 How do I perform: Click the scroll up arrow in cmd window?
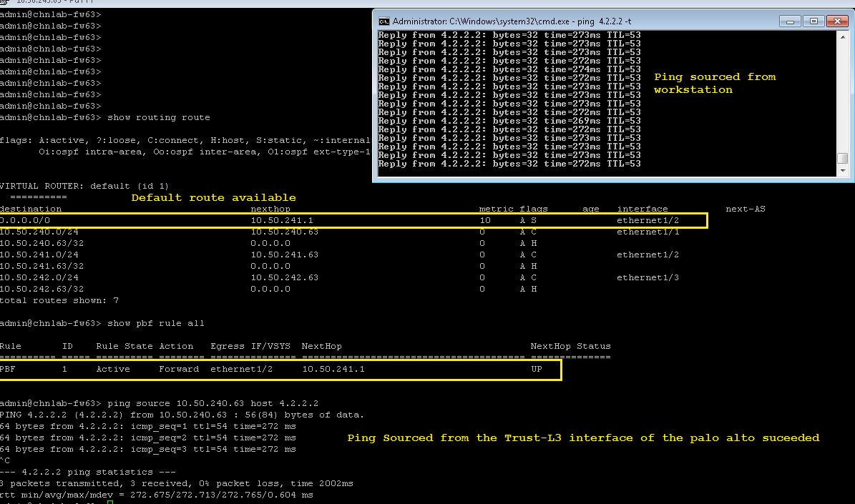pos(843,37)
